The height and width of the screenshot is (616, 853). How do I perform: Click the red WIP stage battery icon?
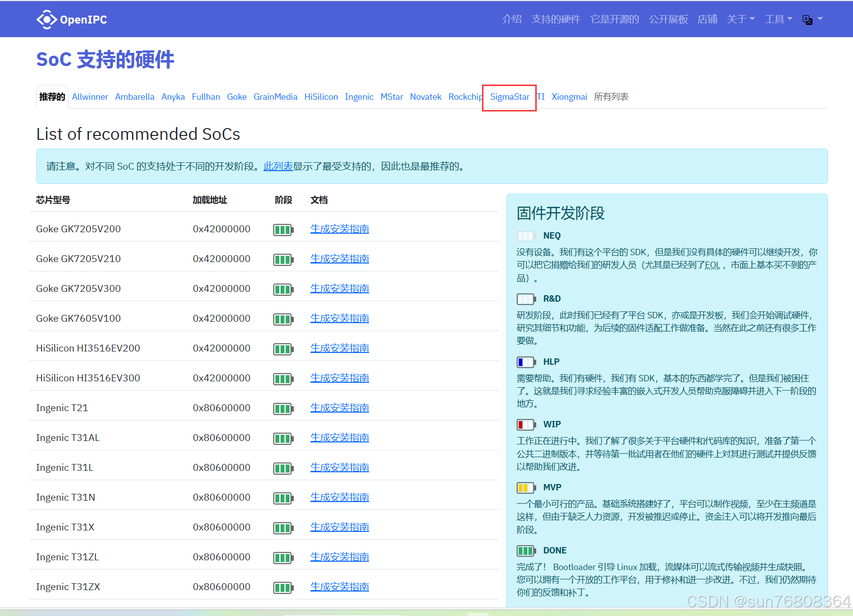(x=526, y=425)
